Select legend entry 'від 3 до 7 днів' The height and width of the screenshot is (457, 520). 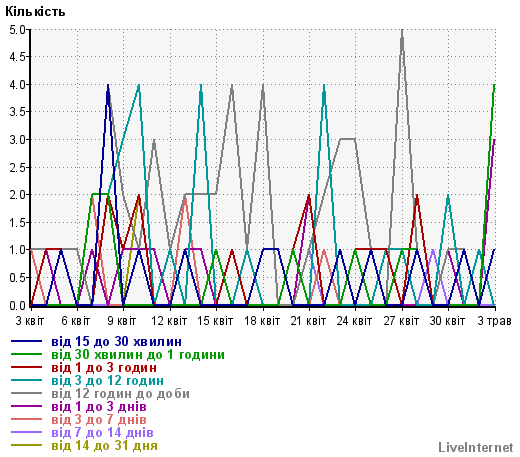tap(99, 420)
